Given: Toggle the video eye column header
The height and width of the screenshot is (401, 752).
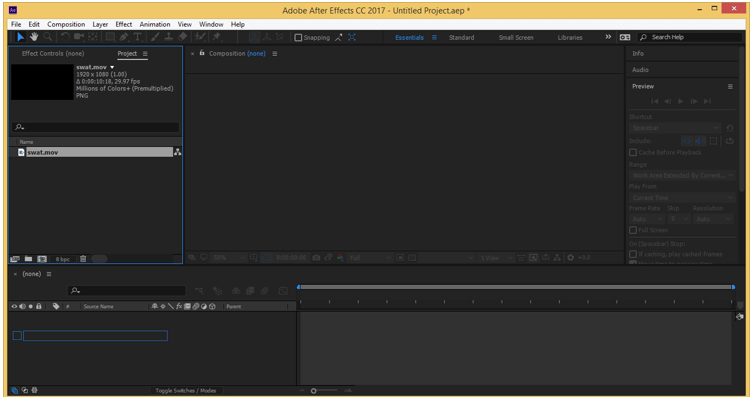Looking at the screenshot, I should point(14,307).
